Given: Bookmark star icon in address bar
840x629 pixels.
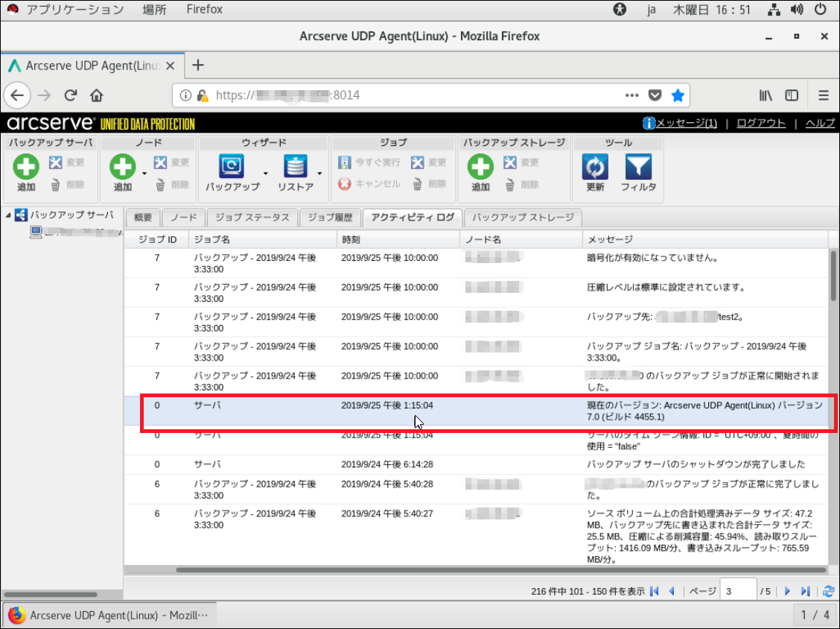Looking at the screenshot, I should 678,95.
